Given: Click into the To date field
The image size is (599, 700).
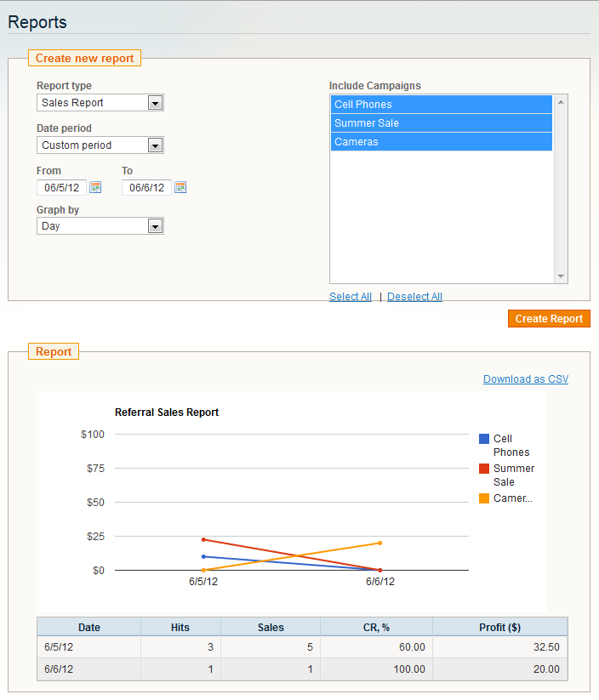Looking at the screenshot, I should (x=146, y=187).
